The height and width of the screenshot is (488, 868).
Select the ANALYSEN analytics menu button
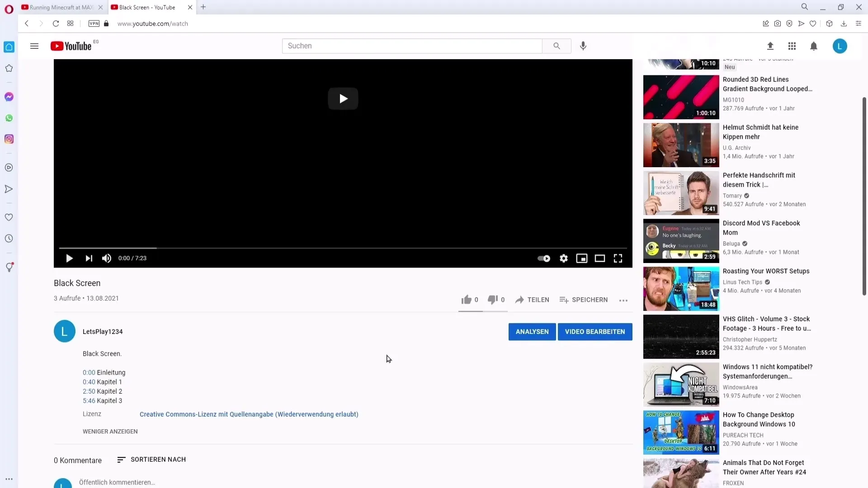click(532, 331)
